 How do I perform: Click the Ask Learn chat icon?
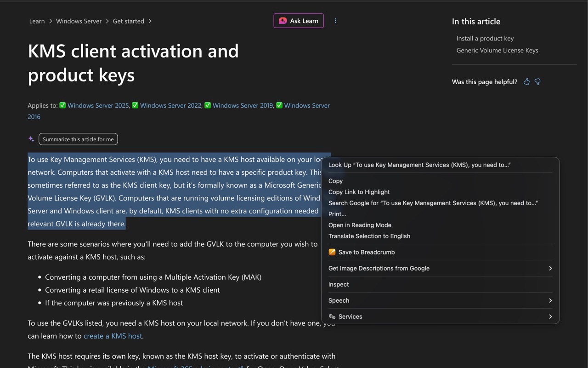(x=283, y=21)
